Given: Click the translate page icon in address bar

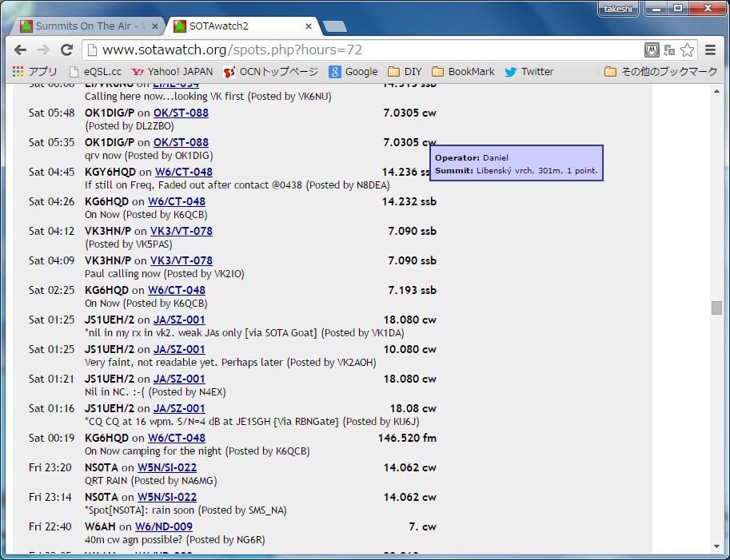Looking at the screenshot, I should click(x=669, y=50).
